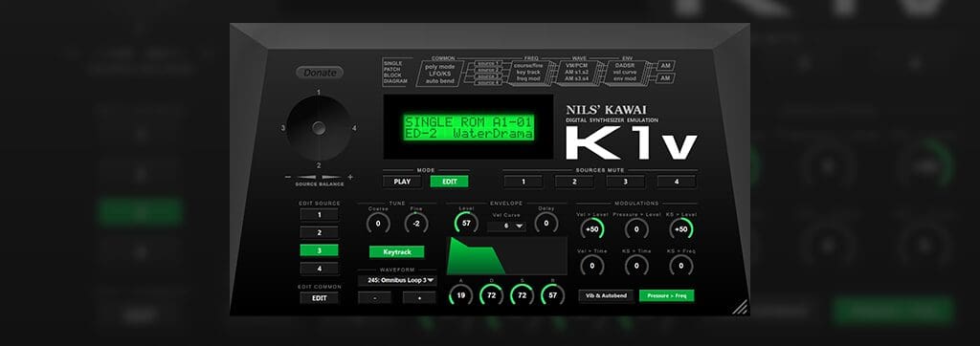Screen dimensions: 980x346
Task: Open the Vib & Autobend page
Action: pyautogui.click(x=606, y=295)
